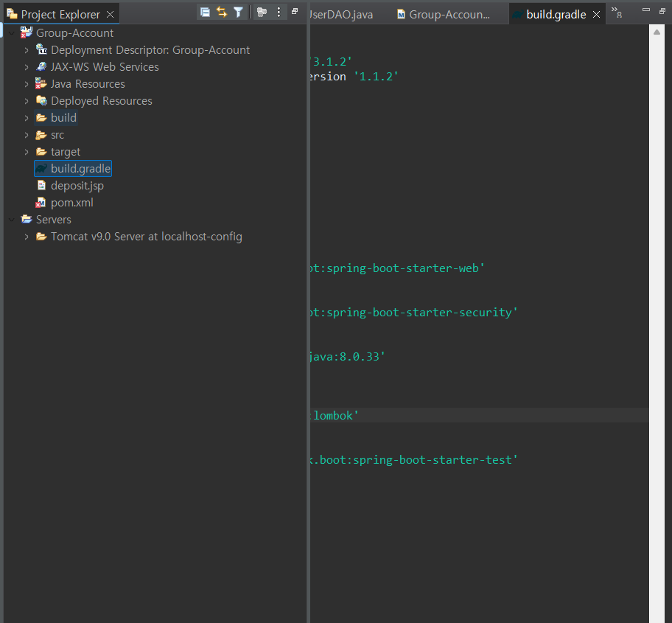
Task: Toggle Link with Editor icon
Action: pos(222,13)
